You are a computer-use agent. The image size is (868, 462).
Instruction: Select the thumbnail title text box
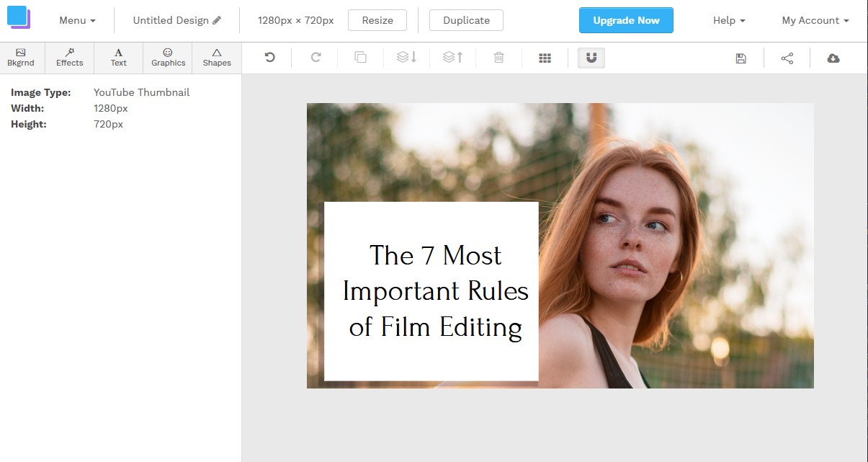click(x=435, y=291)
